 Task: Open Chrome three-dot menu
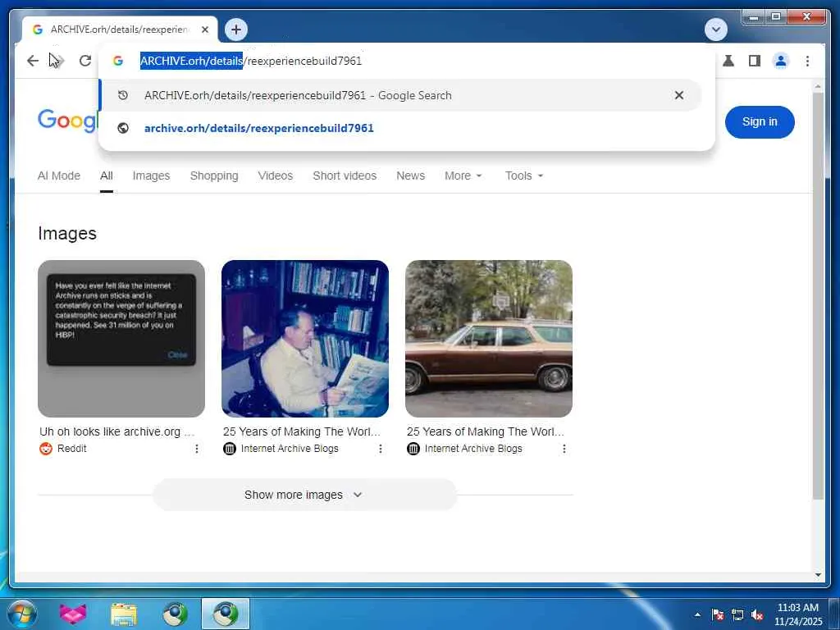click(807, 61)
